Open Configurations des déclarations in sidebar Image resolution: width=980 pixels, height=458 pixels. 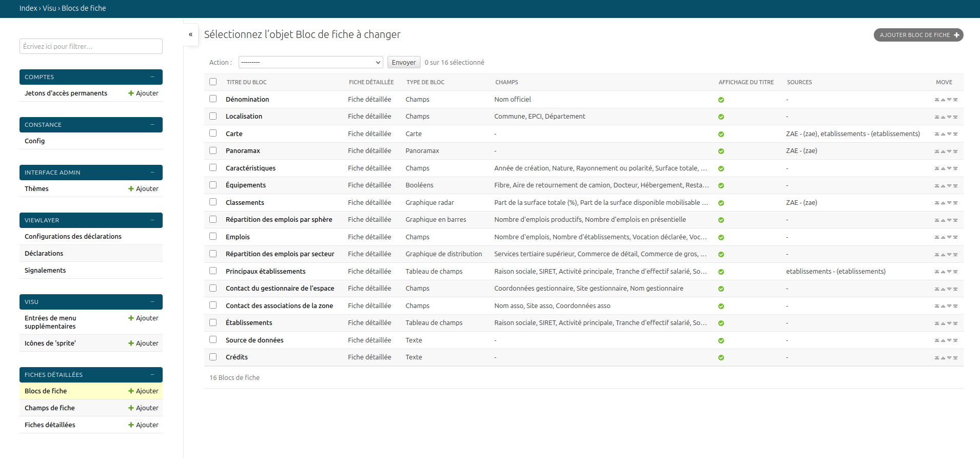[x=73, y=237]
